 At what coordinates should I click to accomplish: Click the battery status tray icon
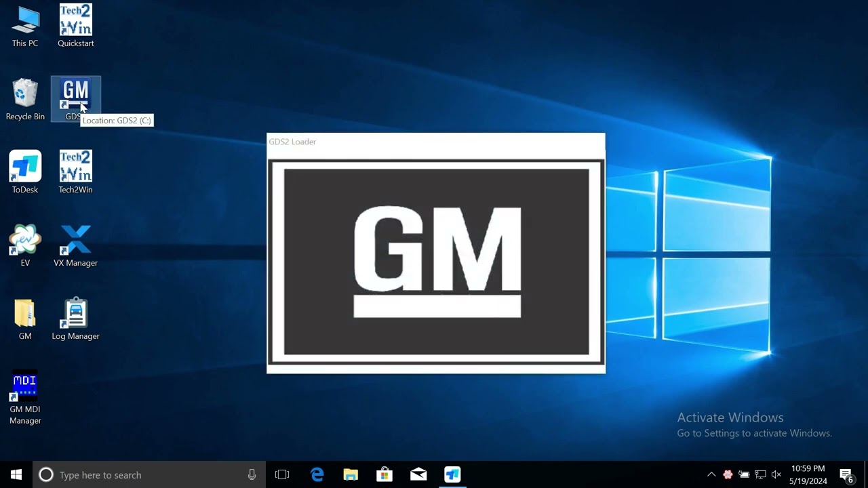point(744,474)
